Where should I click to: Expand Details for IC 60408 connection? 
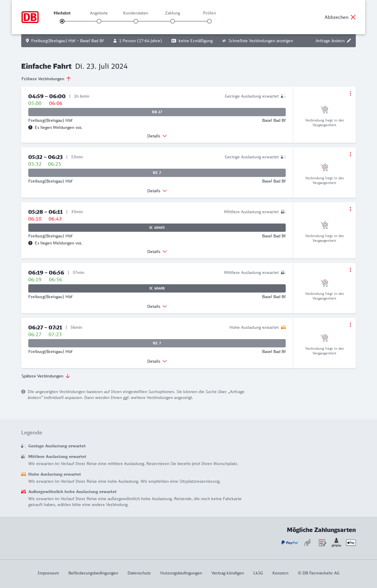tap(157, 306)
